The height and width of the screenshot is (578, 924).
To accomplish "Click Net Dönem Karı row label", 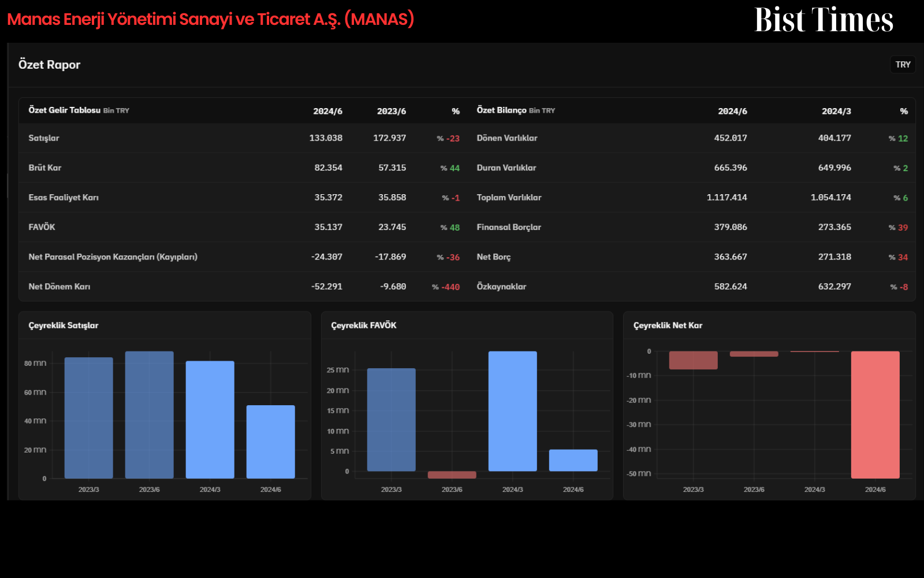I will coord(59,287).
